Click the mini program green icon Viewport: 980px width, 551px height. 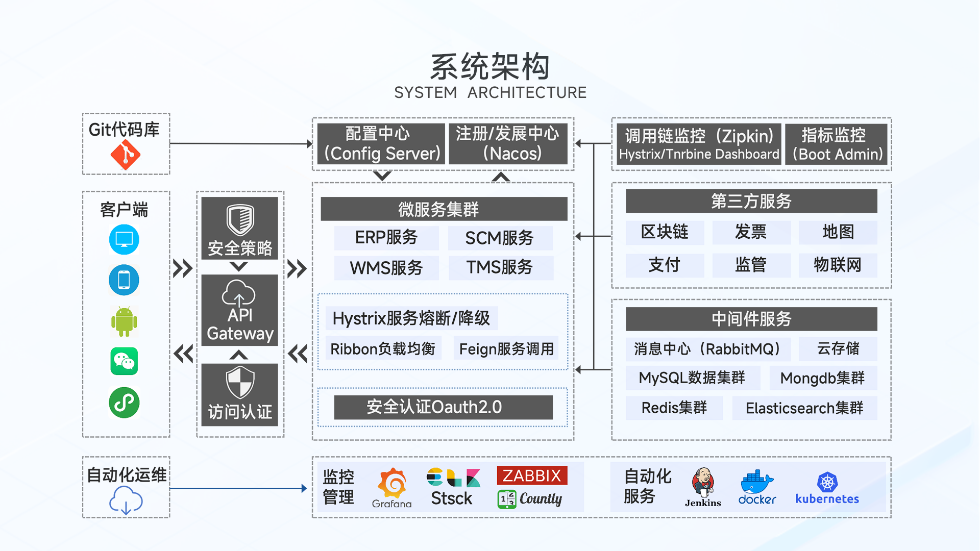124,403
